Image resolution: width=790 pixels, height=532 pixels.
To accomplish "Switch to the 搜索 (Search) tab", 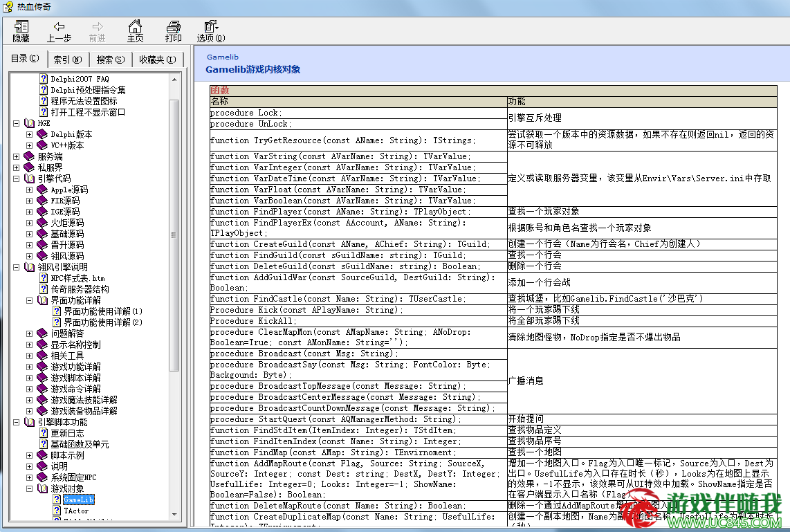I will pyautogui.click(x=111, y=59).
